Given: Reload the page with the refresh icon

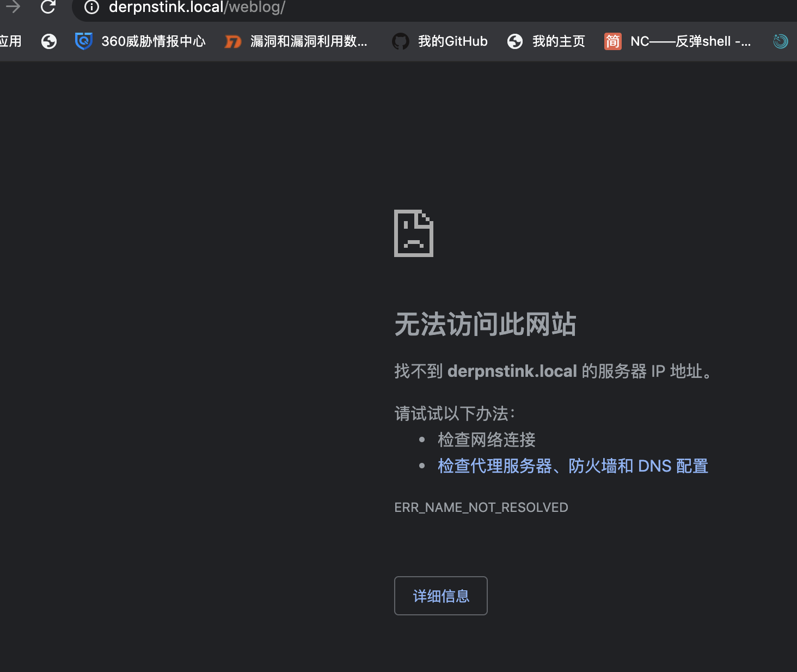Looking at the screenshot, I should (48, 7).
